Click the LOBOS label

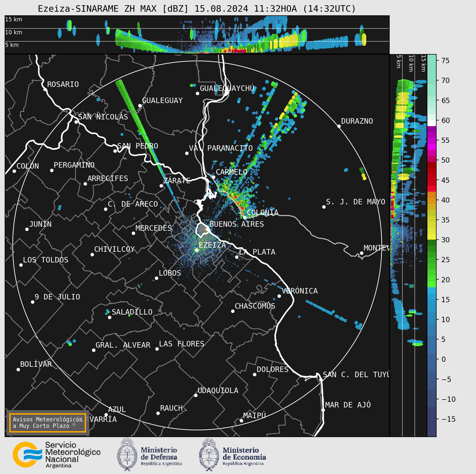pos(170,273)
